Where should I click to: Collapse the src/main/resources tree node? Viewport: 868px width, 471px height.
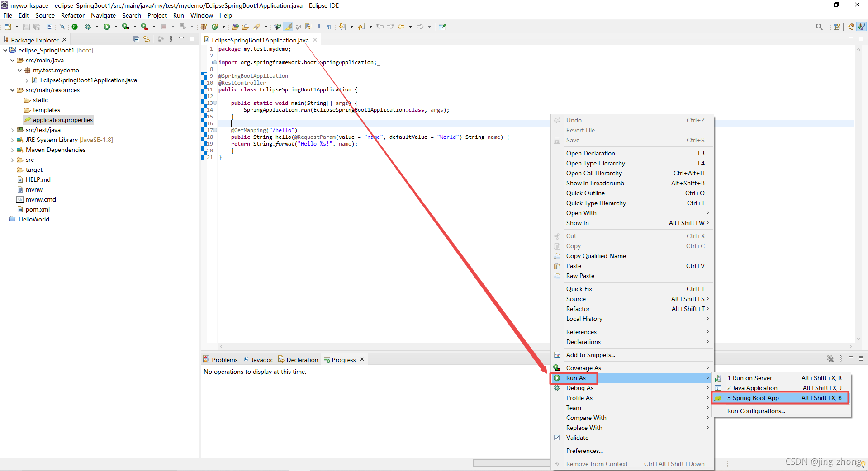pyautogui.click(x=12, y=90)
